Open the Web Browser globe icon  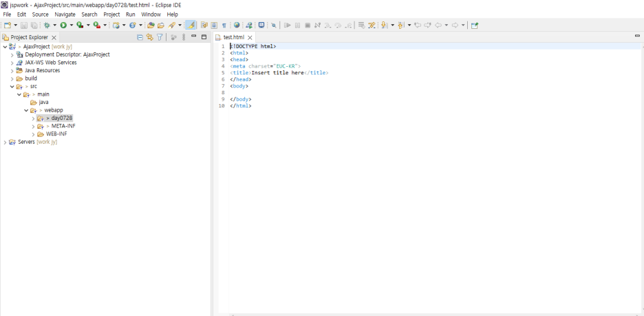tap(237, 25)
